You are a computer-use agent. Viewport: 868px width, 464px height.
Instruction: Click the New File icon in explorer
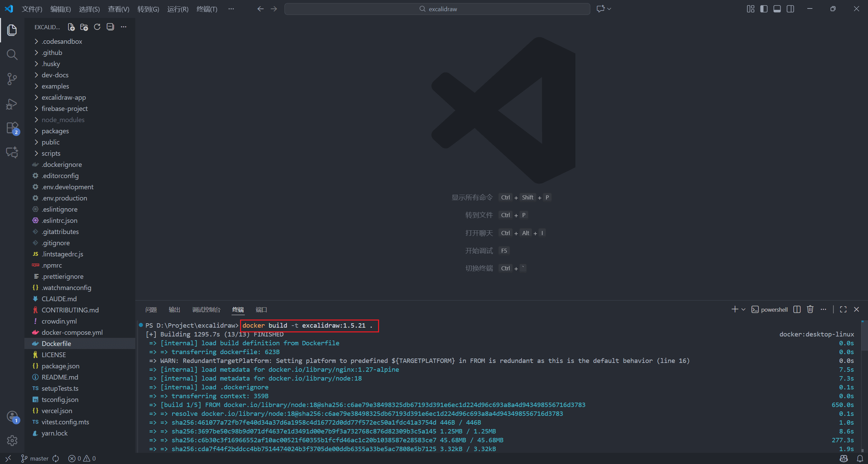pos(71,27)
